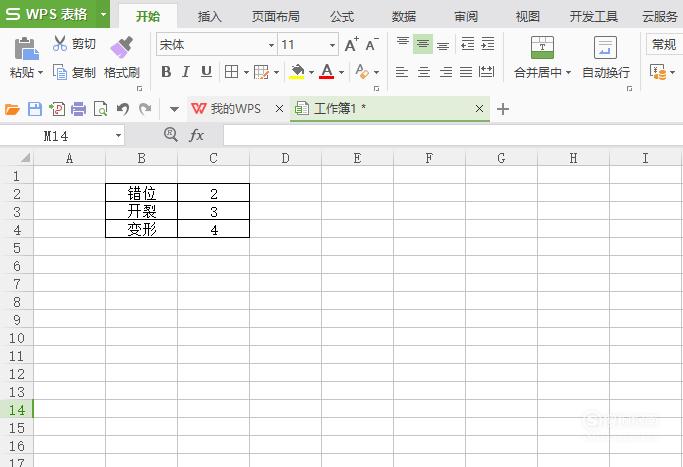Align text left

tap(402, 72)
